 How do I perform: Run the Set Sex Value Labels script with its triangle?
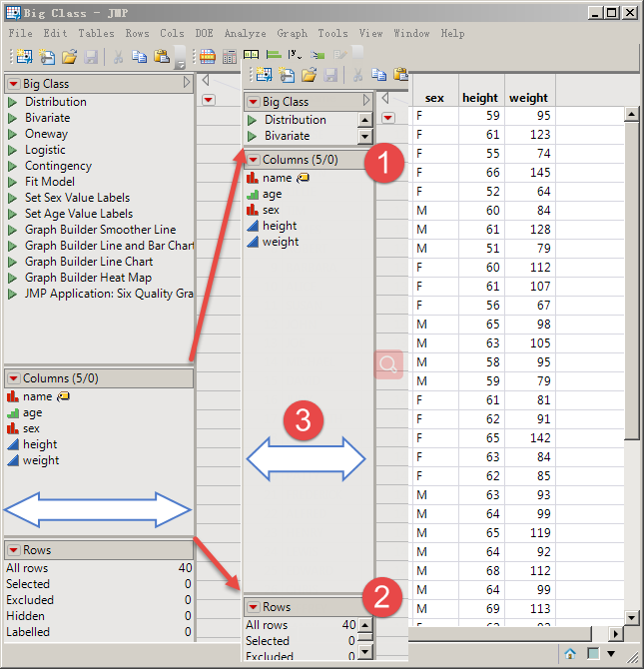[x=12, y=198]
